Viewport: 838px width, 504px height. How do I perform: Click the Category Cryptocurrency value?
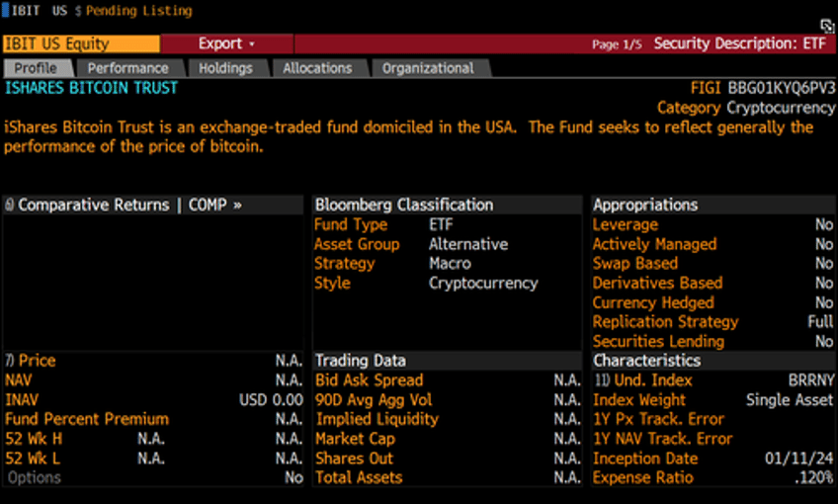pos(781,108)
